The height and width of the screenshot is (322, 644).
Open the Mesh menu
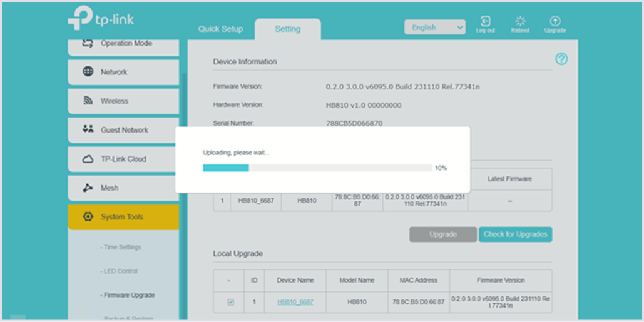point(123,188)
